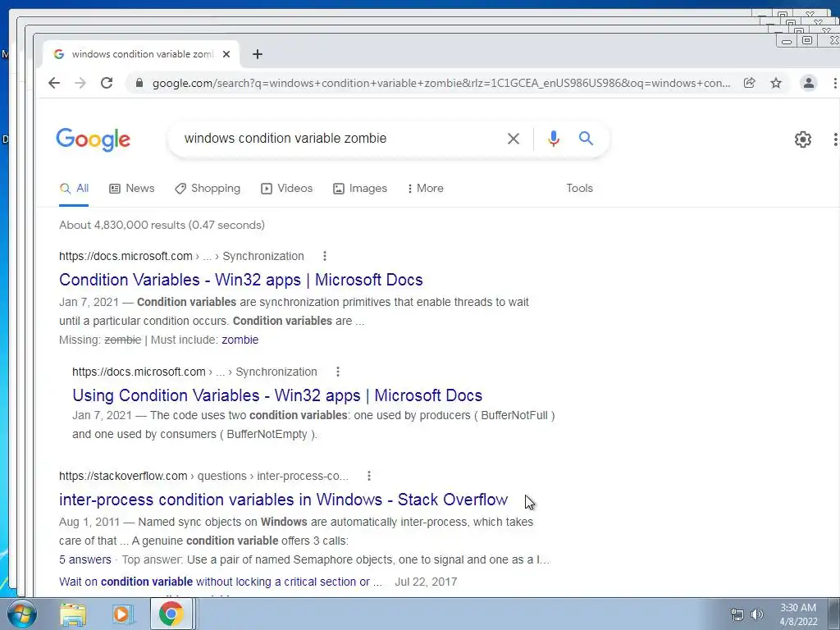Switch to the Videos tab
This screenshot has width=840, height=630.
(x=286, y=188)
